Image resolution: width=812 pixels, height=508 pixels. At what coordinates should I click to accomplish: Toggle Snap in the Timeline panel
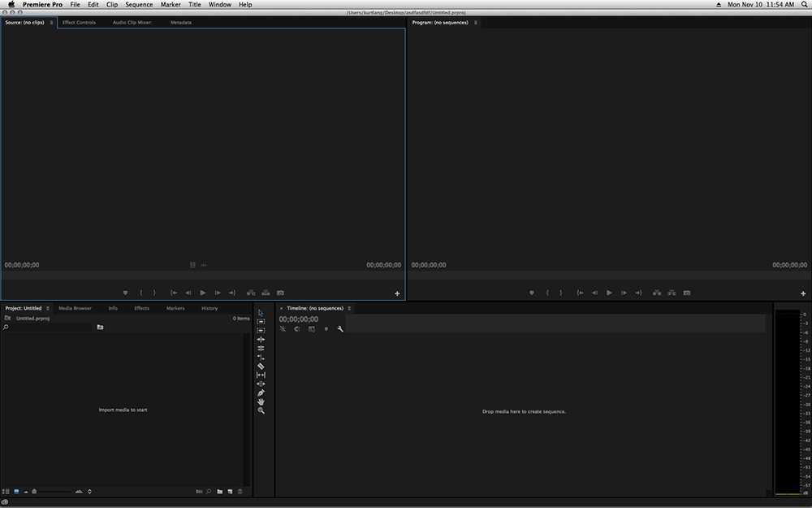tap(297, 329)
